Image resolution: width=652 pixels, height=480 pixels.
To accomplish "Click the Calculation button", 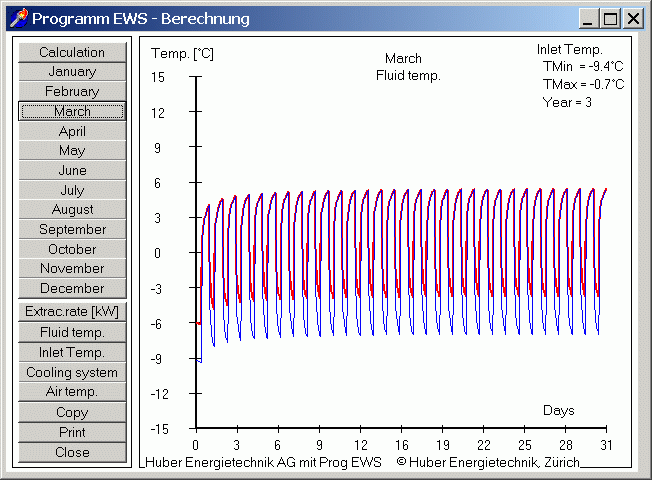I will coord(72,52).
